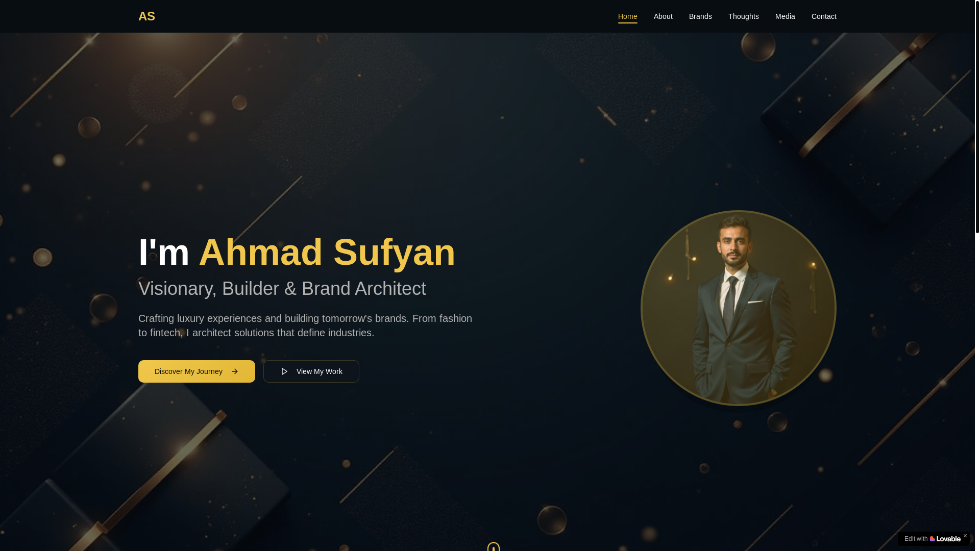
Task: Click the AS logo in header
Action: pos(146,16)
